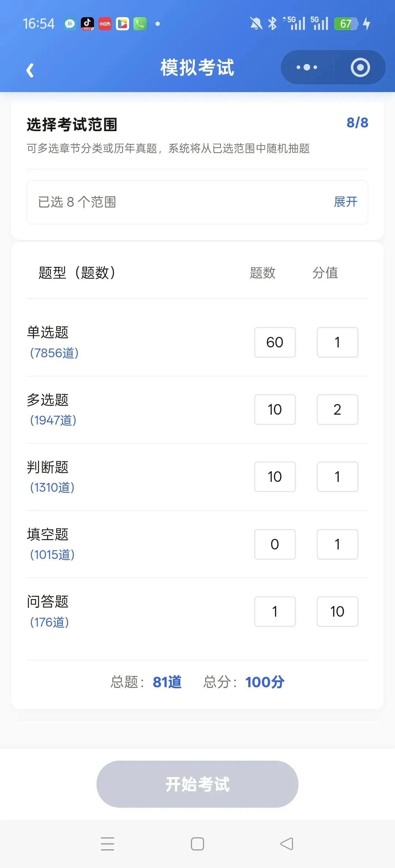Open the 已选 8 个范围 selection box
This screenshot has height=868, width=395.
pos(197,202)
